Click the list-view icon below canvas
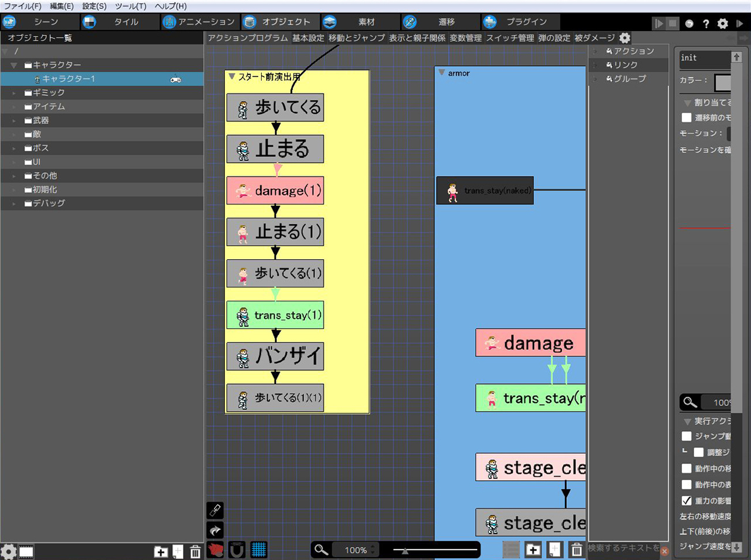Image resolution: width=751 pixels, height=560 pixels. 511,549
